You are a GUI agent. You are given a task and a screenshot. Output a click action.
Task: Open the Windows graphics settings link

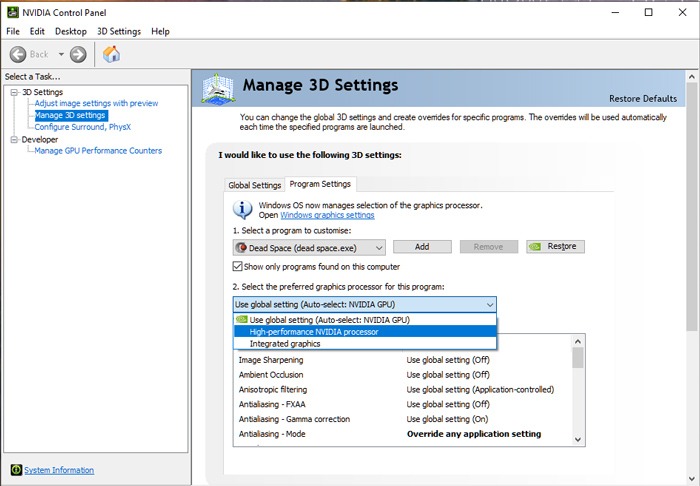point(327,215)
